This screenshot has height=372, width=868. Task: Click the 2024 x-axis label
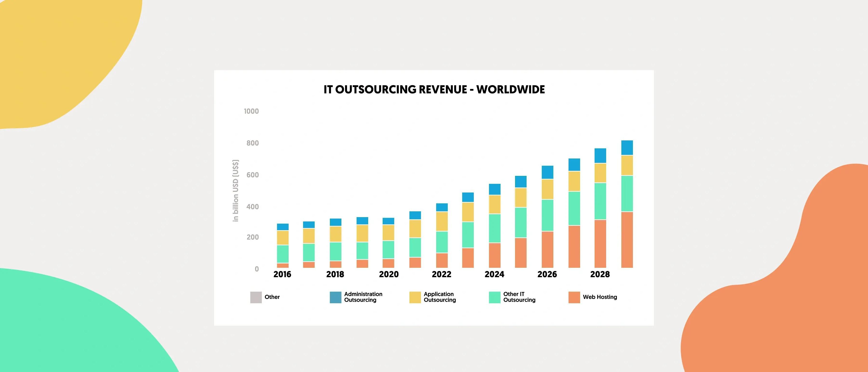pyautogui.click(x=494, y=274)
